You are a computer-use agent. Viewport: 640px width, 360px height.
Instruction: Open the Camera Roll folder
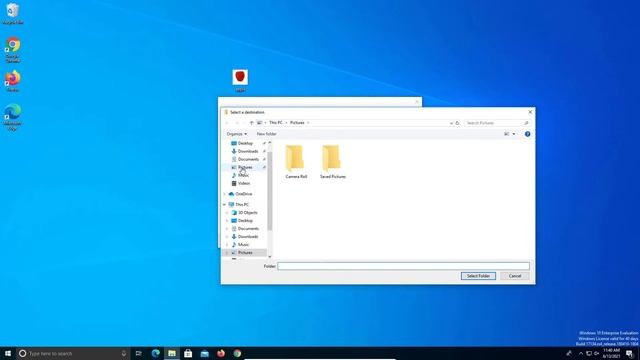coord(296,162)
